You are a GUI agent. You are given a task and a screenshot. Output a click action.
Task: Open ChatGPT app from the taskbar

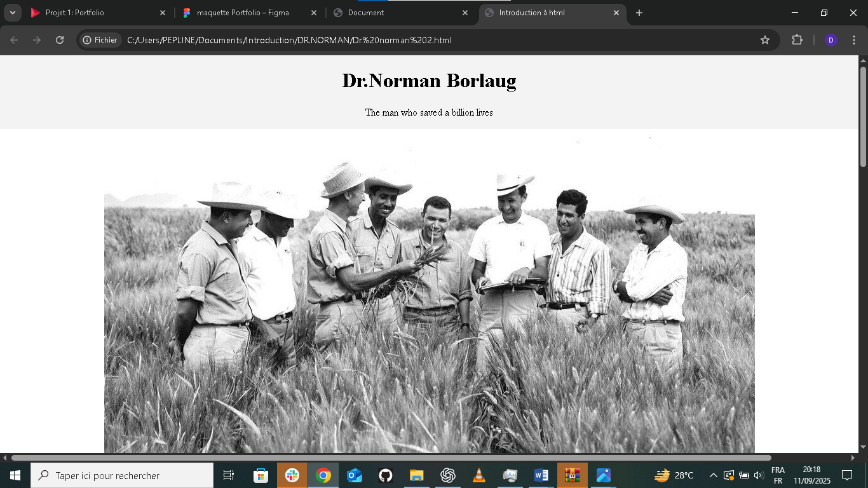pyautogui.click(x=448, y=475)
